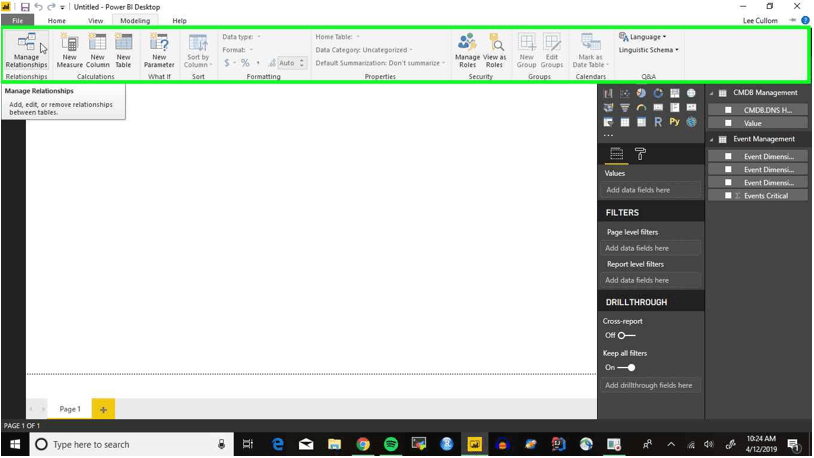Viewport: 814px width, 458px height.
Task: Switch to the View ribbon tab
Action: pos(96,21)
